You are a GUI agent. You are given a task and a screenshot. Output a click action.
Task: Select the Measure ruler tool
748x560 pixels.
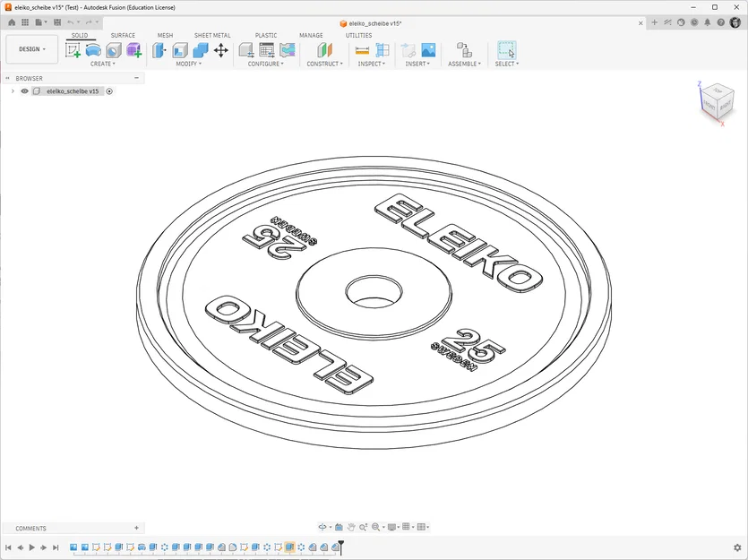pos(362,50)
